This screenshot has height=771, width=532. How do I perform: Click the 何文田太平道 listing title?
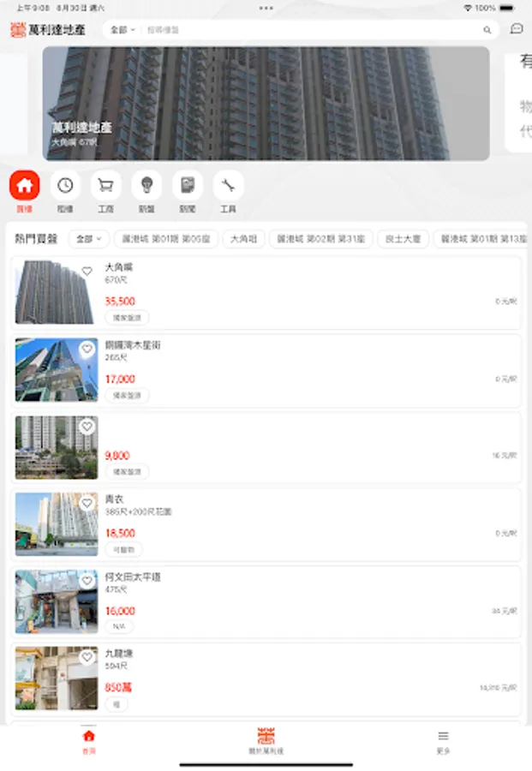pyautogui.click(x=133, y=577)
